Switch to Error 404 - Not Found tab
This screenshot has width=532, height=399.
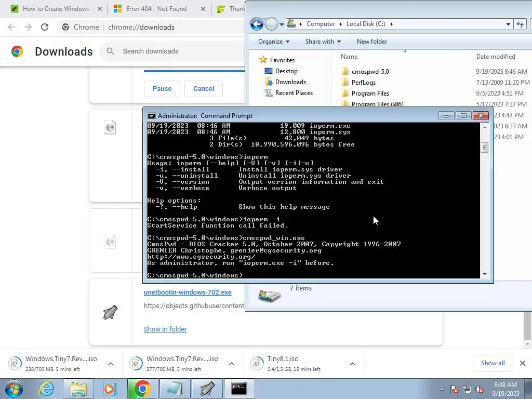coord(156,9)
